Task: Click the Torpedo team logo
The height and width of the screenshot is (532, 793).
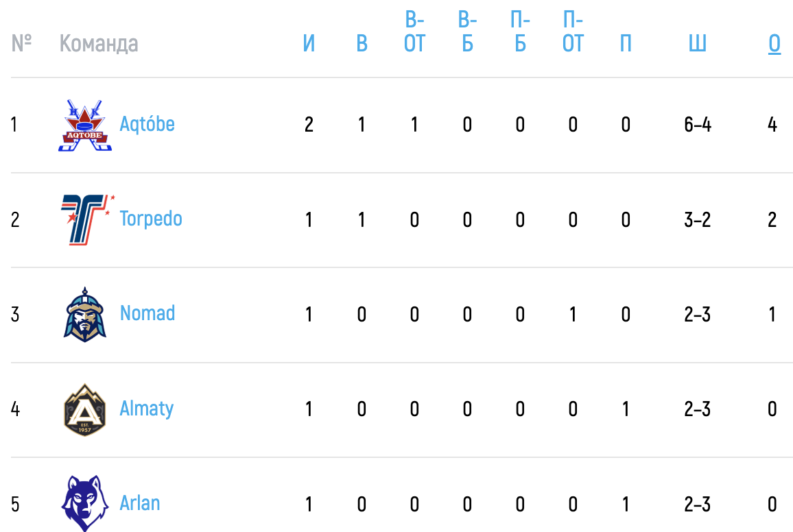Action: (88, 220)
